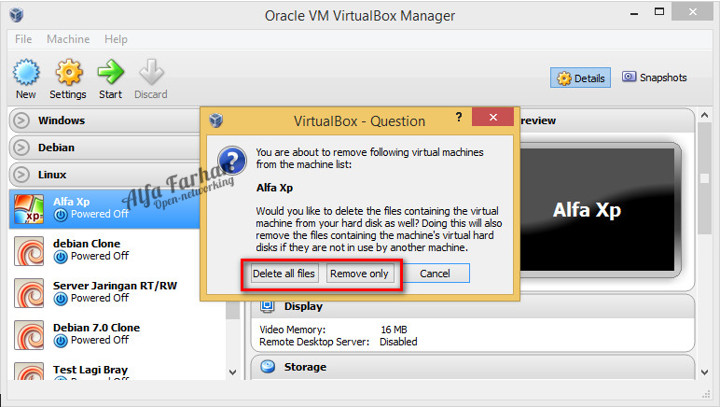
Task: Cancel the removal dialog
Action: pos(435,273)
